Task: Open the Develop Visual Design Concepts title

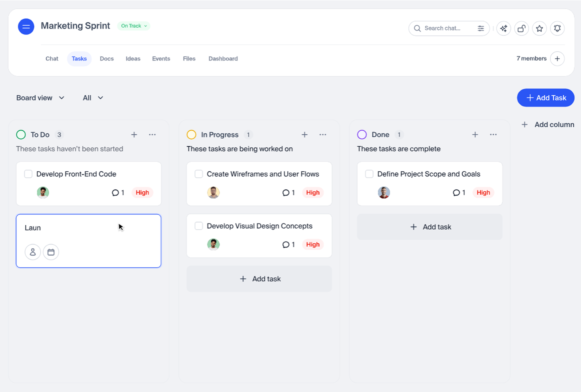Action: coord(259,226)
